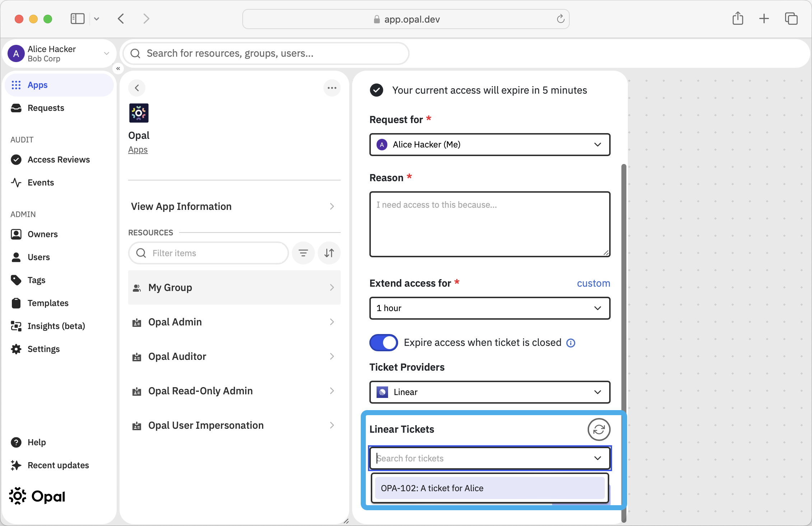This screenshot has width=812, height=526.
Task: Click the request form vertical scrollbar
Action: click(624, 343)
